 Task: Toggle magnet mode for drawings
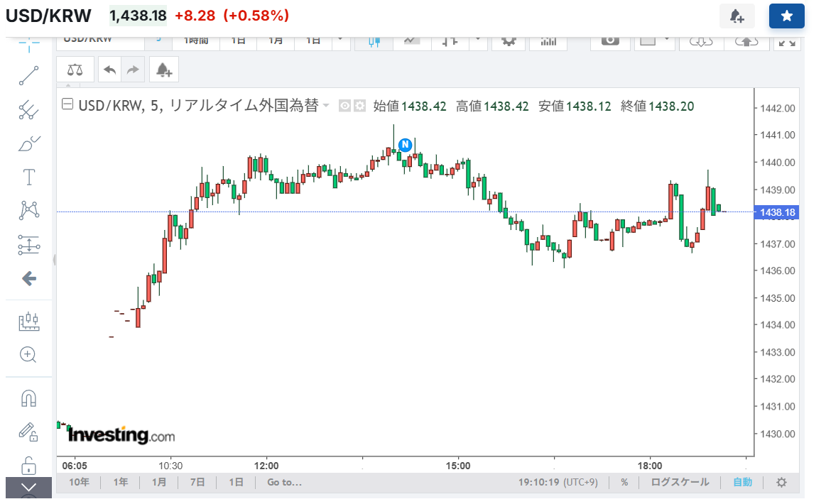(x=28, y=398)
